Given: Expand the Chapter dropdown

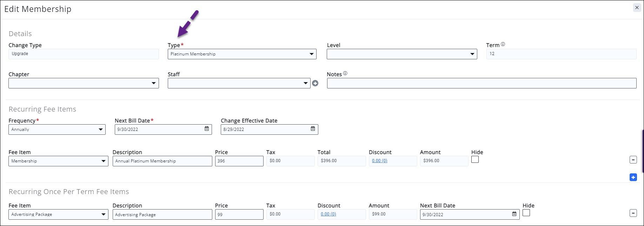Looking at the screenshot, I should (84, 83).
